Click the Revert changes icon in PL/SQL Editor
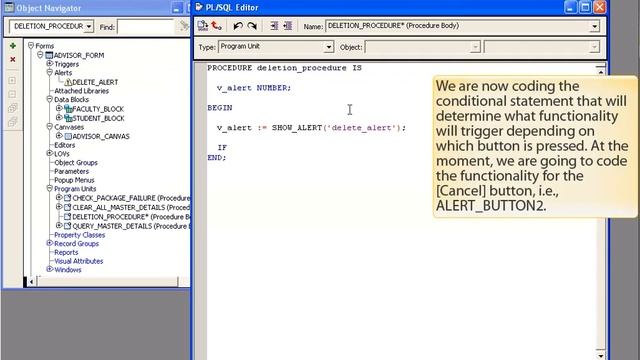 point(216,26)
